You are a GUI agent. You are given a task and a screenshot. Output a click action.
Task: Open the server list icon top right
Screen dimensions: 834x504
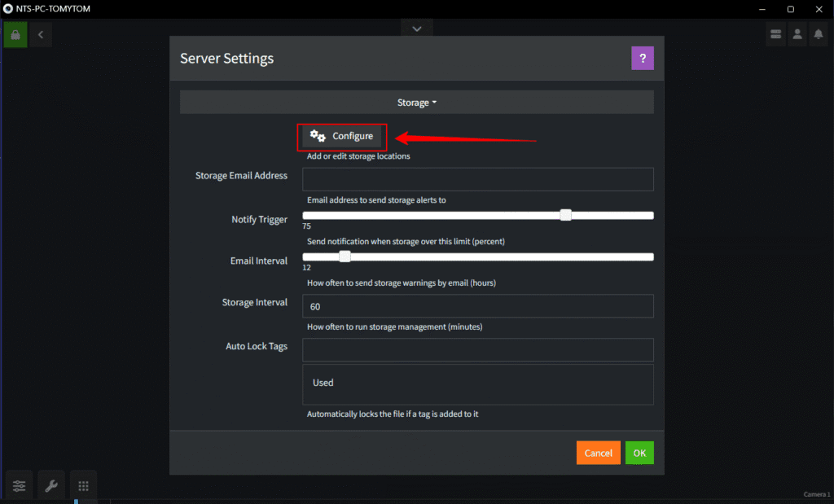pos(775,33)
